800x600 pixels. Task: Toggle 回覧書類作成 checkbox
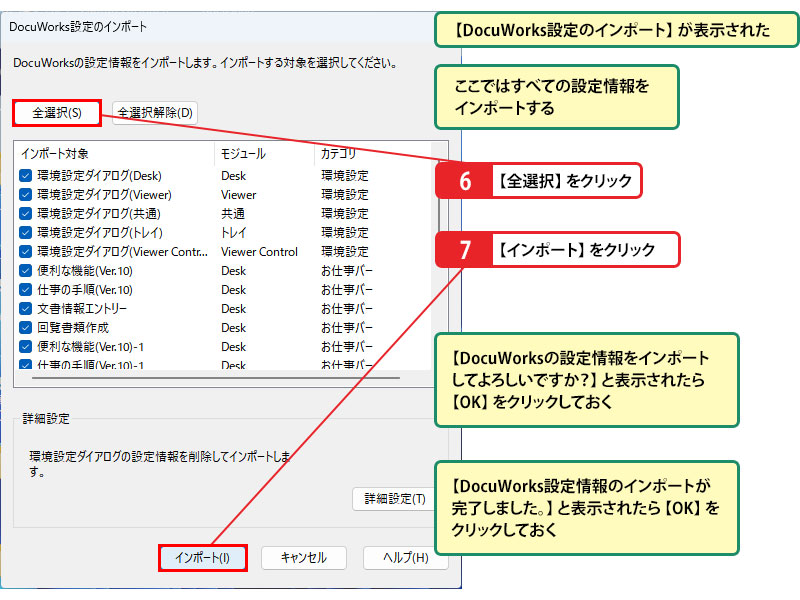tap(26, 328)
